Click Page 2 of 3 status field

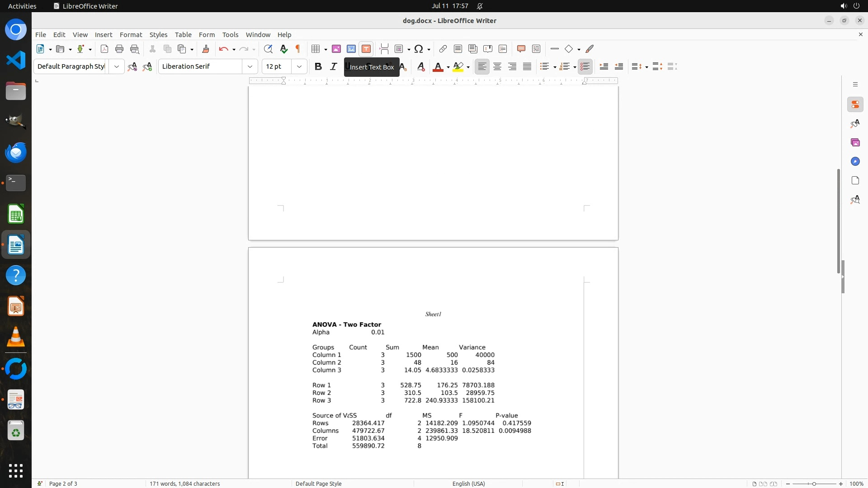point(63,483)
